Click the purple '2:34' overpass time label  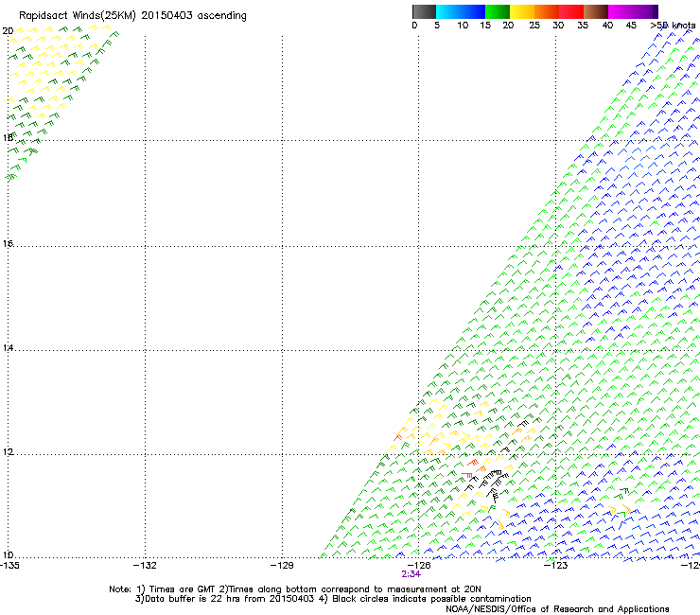pyautogui.click(x=411, y=574)
